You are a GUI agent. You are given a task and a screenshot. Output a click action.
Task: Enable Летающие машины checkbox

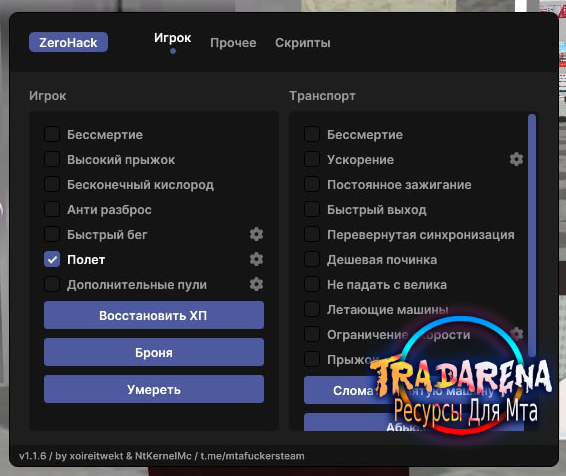point(312,309)
